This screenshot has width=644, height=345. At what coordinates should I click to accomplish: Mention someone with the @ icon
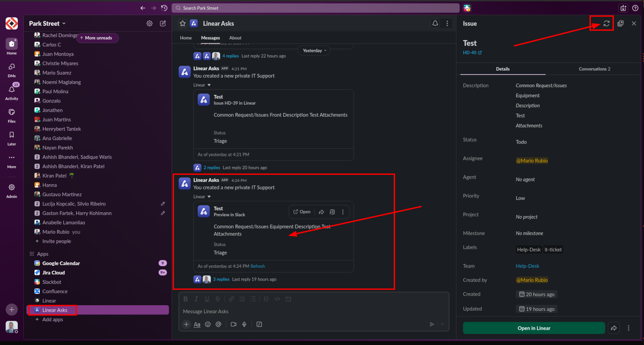coord(219,324)
